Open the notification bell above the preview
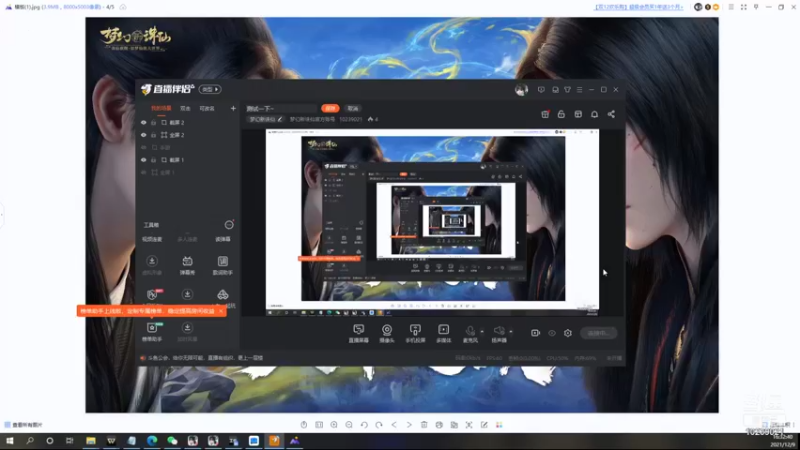Image resolution: width=800 pixels, height=450 pixels. 594,114
